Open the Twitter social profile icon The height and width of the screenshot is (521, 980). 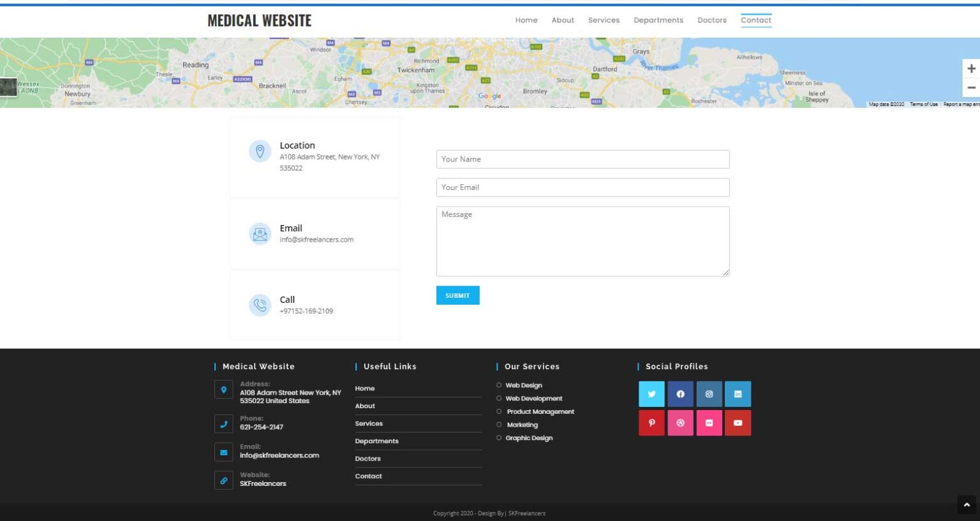651,394
